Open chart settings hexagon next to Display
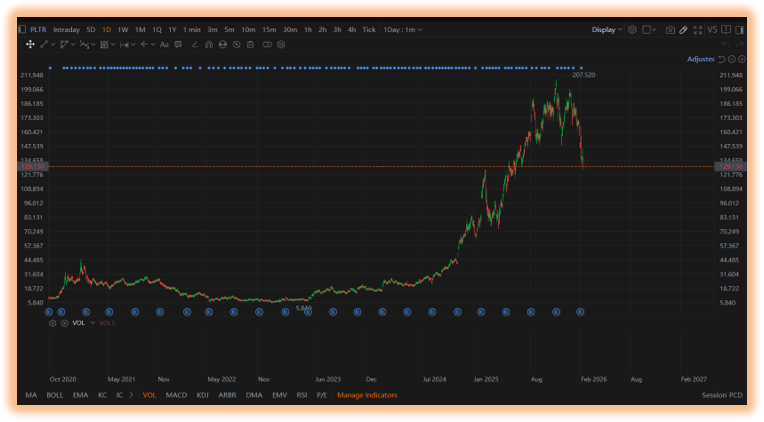 tap(632, 30)
